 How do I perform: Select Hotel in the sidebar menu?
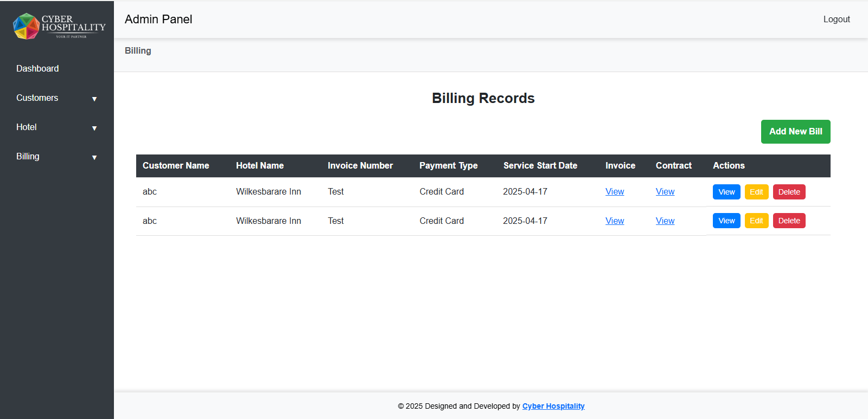coord(27,127)
